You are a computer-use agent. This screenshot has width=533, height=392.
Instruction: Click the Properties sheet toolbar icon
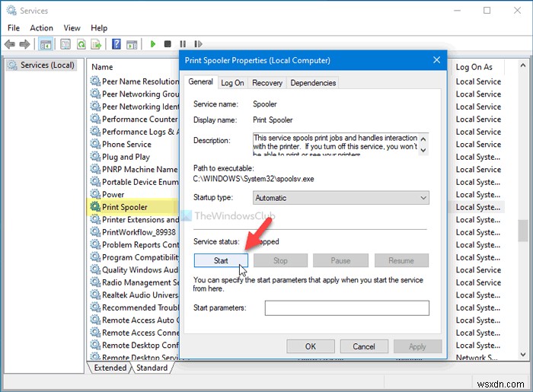click(x=65, y=44)
